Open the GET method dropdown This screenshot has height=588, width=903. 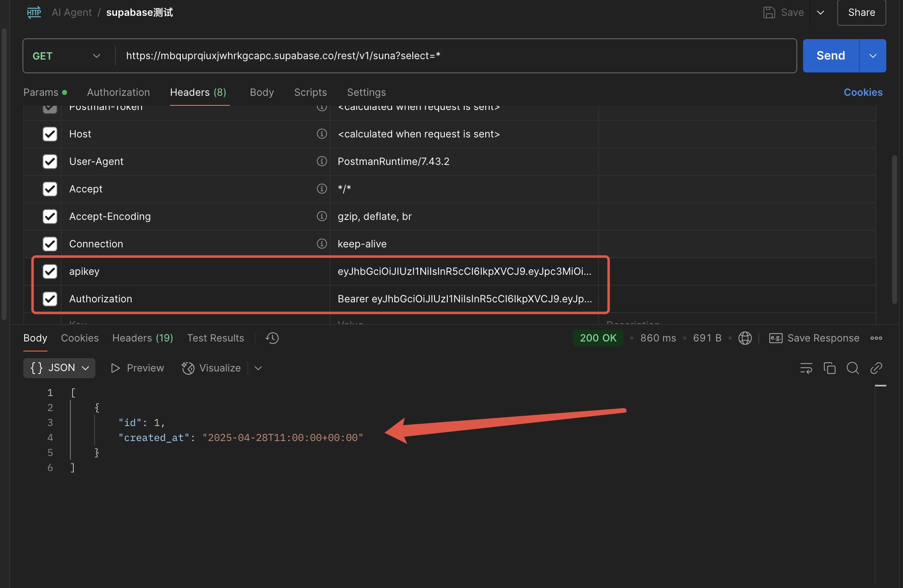pyautogui.click(x=67, y=56)
